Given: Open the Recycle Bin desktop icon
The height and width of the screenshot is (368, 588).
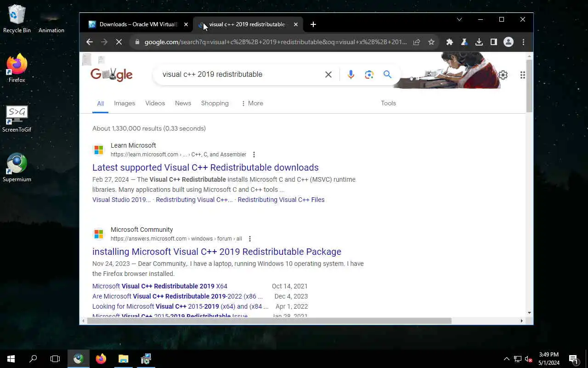Looking at the screenshot, I should click(x=17, y=19).
